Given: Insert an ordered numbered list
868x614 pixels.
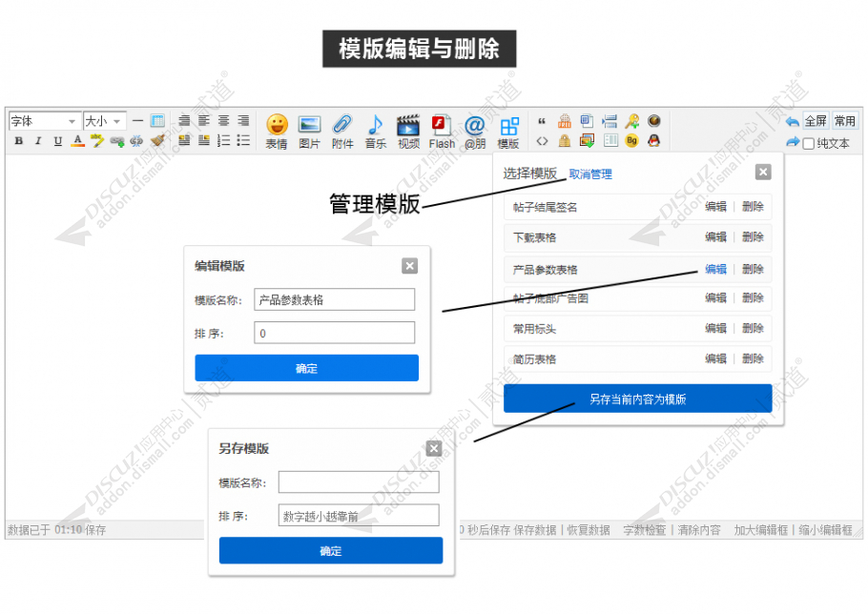Looking at the screenshot, I should (x=223, y=140).
